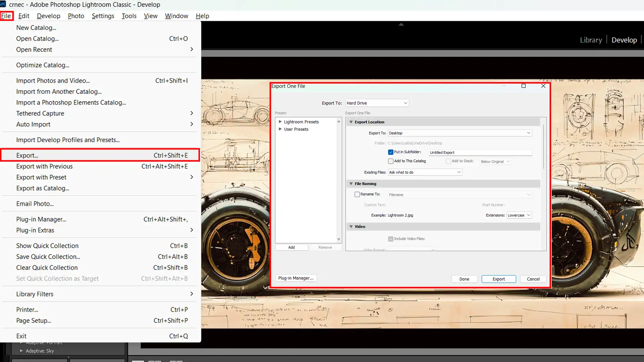This screenshot has height=362, width=644.
Task: Open Plug-in Manager from export dialog
Action: pyautogui.click(x=296, y=278)
